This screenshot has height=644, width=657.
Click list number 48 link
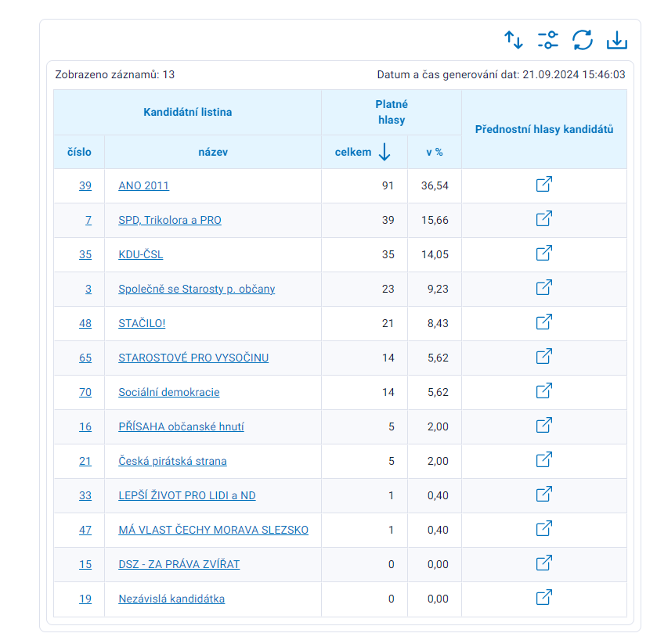[x=85, y=323]
